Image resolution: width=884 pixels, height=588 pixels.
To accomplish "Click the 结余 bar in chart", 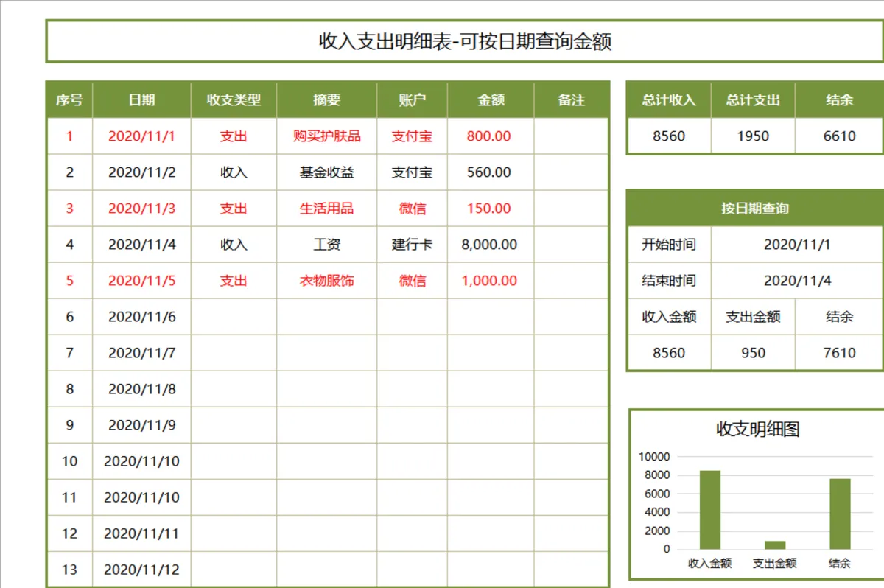I will [x=840, y=514].
